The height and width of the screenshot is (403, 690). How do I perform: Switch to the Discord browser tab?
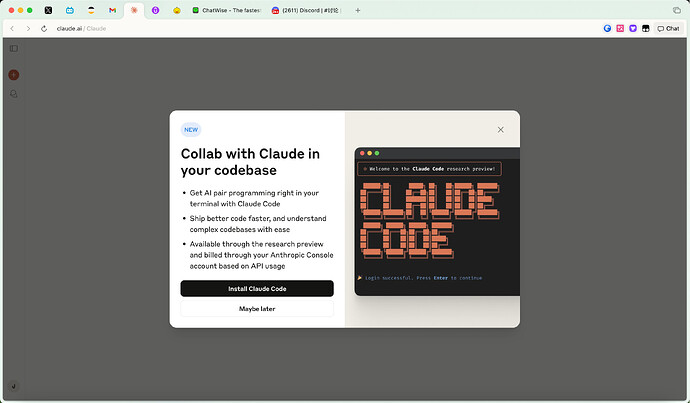307,10
